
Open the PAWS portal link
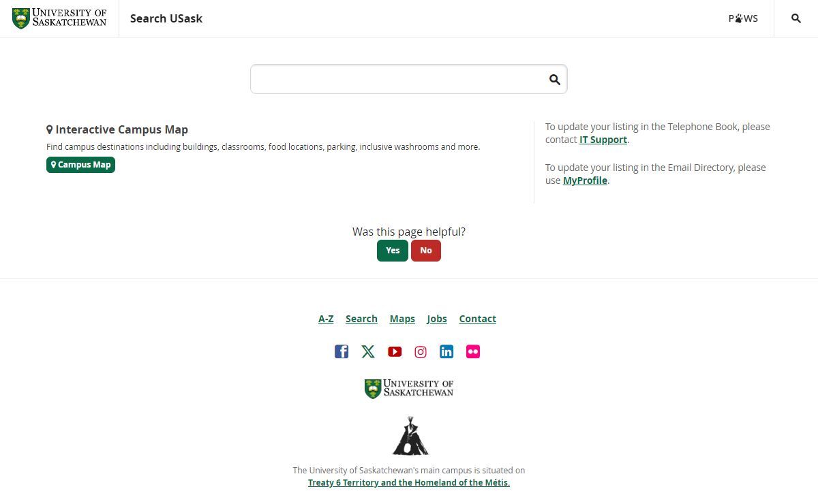(743, 18)
